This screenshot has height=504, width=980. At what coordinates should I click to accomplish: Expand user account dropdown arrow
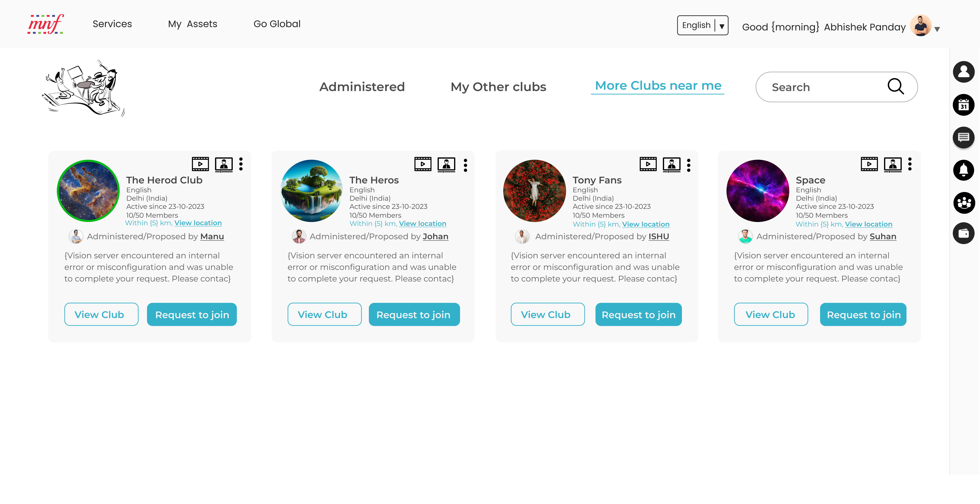937,29
